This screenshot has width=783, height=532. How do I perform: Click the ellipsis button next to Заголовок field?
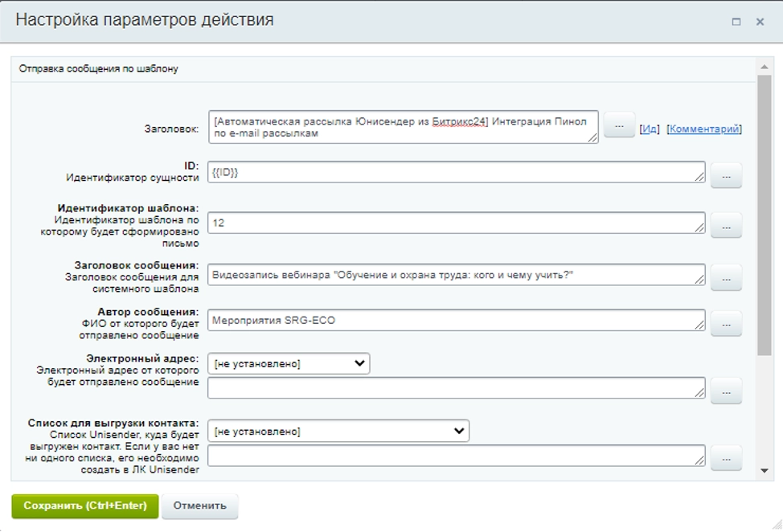coord(619,126)
